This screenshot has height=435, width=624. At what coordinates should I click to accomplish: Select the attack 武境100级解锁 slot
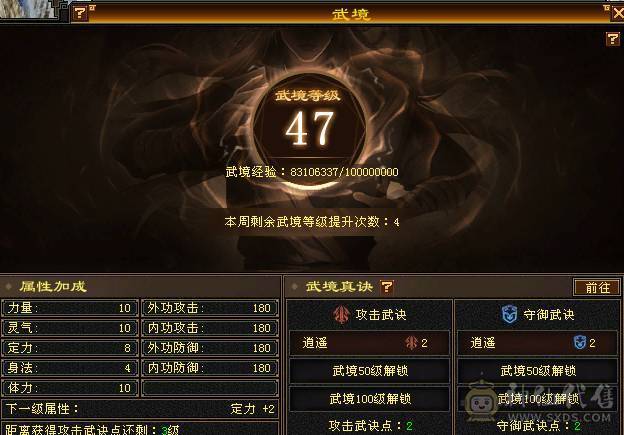coord(370,399)
